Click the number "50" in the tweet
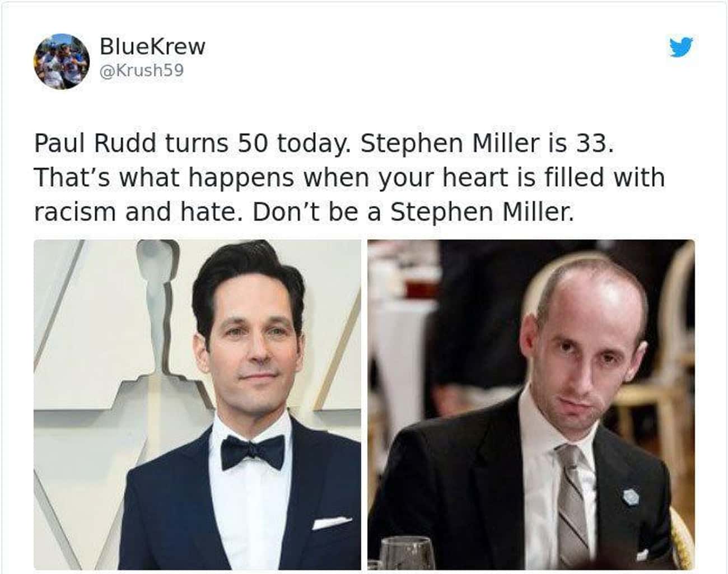The width and height of the screenshot is (728, 574). tap(253, 143)
